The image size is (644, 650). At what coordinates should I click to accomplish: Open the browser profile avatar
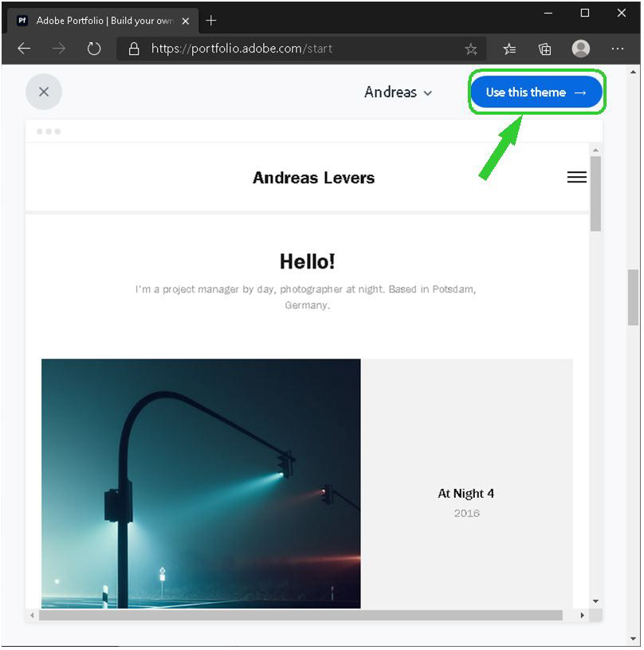(580, 49)
